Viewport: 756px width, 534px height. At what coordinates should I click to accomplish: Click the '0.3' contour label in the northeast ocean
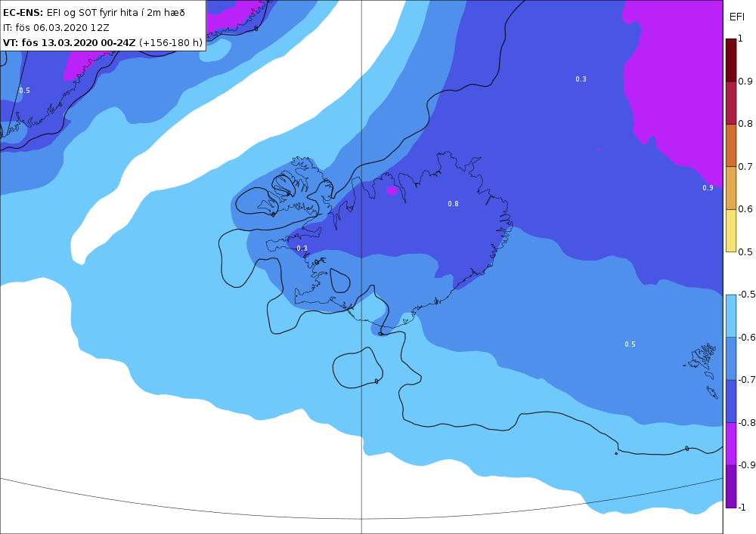581,79
